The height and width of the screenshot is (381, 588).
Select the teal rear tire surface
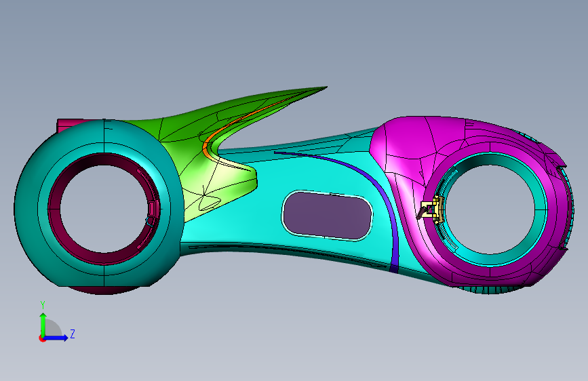[x=26, y=210]
